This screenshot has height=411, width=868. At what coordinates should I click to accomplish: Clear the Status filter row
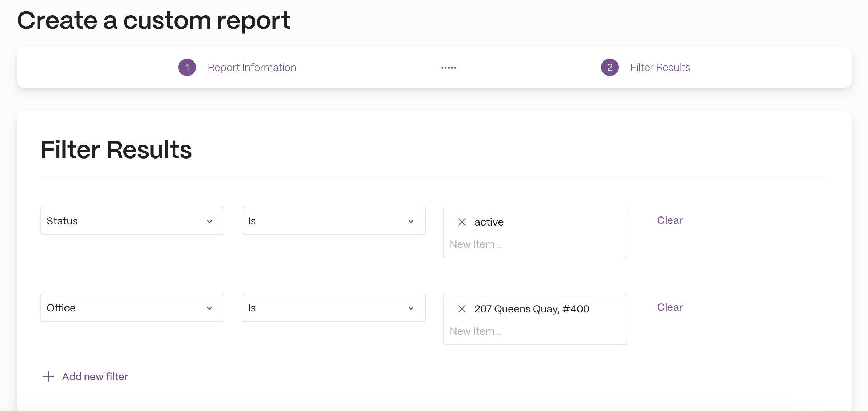tap(670, 220)
